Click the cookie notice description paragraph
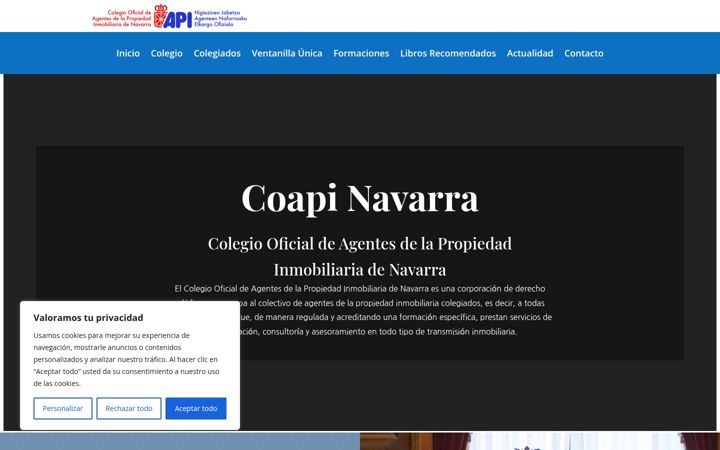Image resolution: width=720 pixels, height=450 pixels. [126, 359]
